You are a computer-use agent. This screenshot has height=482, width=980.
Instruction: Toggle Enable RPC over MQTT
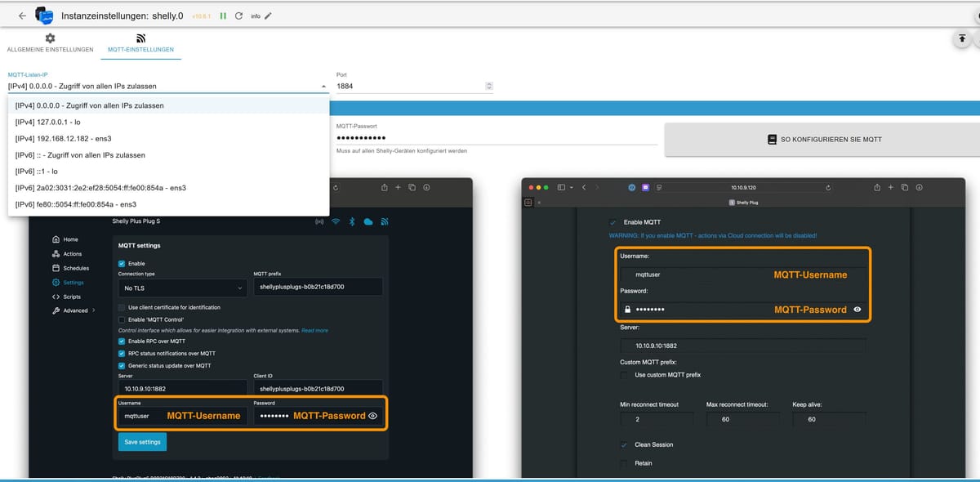click(x=122, y=341)
